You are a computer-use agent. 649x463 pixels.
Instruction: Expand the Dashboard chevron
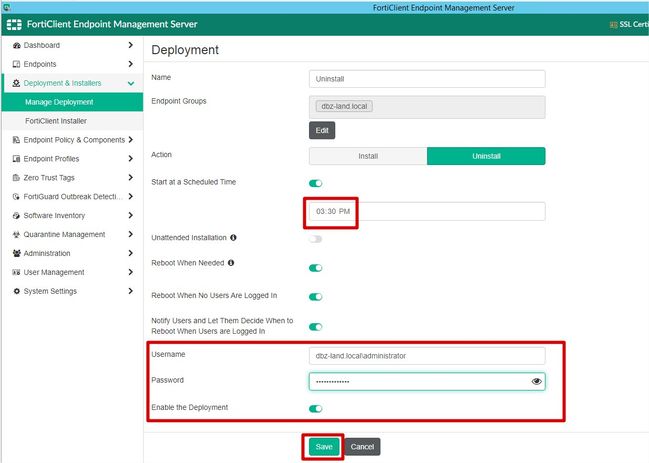click(131, 45)
